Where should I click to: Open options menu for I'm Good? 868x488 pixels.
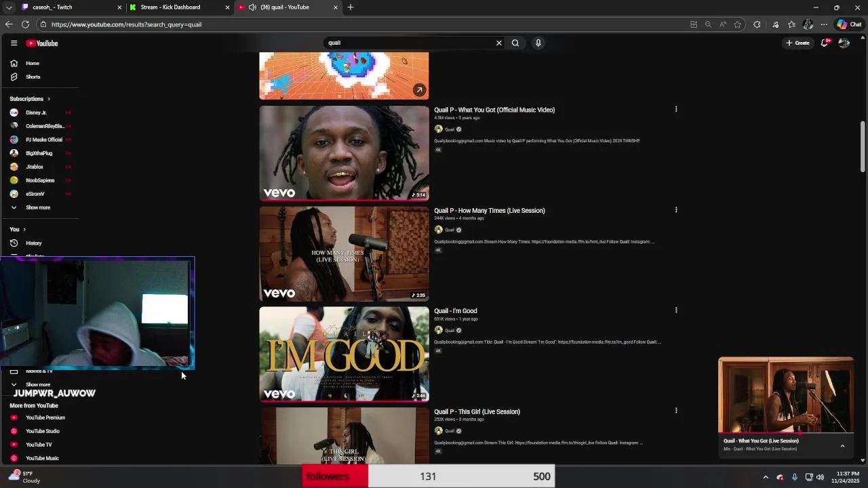click(x=676, y=310)
